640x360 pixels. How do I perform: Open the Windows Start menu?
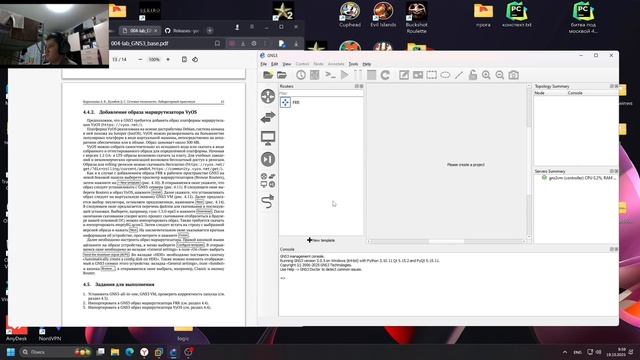[11, 352]
